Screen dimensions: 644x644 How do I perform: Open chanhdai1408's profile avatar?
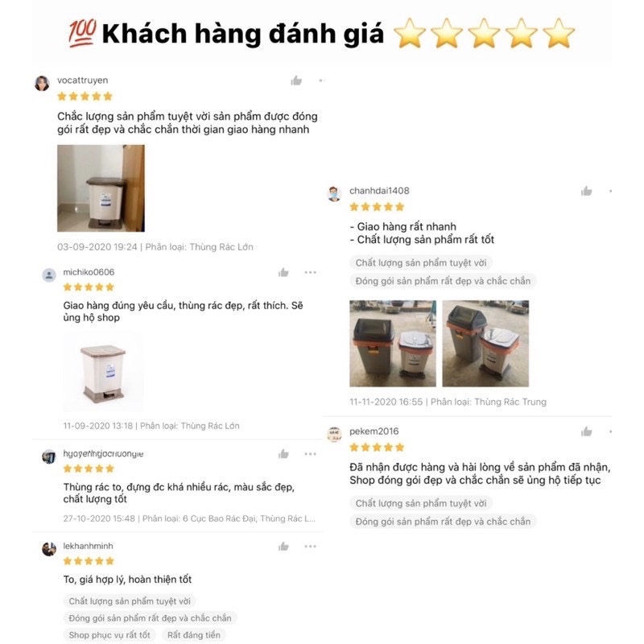pos(334,194)
